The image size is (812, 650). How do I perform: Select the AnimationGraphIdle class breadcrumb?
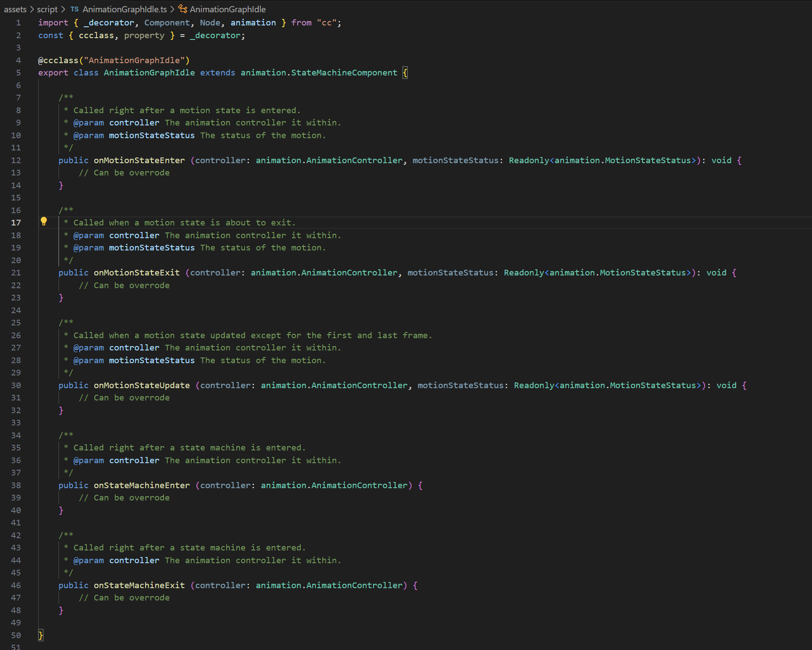pos(228,9)
